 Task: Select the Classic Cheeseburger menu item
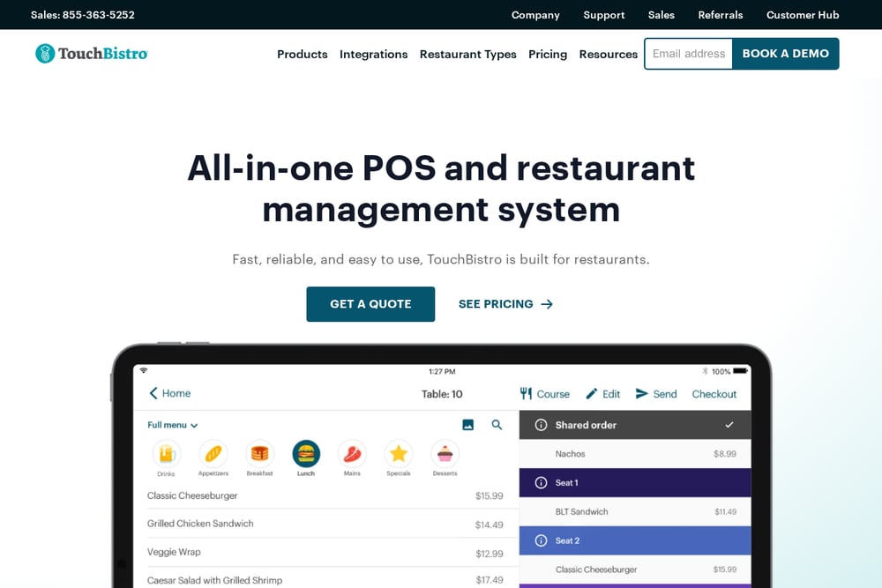(x=325, y=495)
